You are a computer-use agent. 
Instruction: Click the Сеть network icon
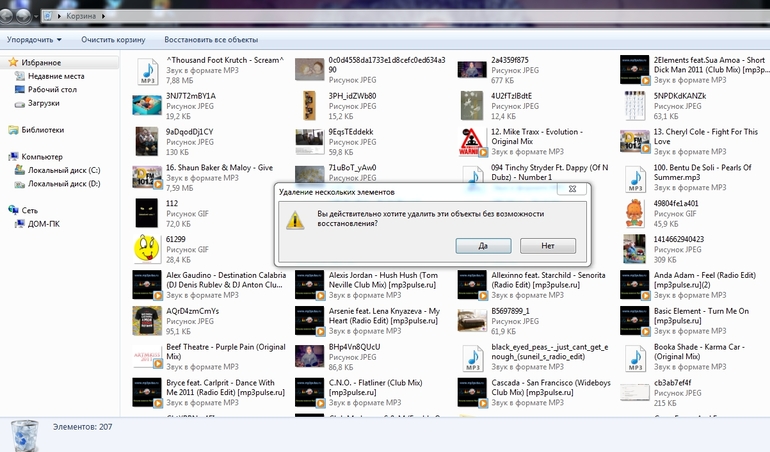pos(13,210)
